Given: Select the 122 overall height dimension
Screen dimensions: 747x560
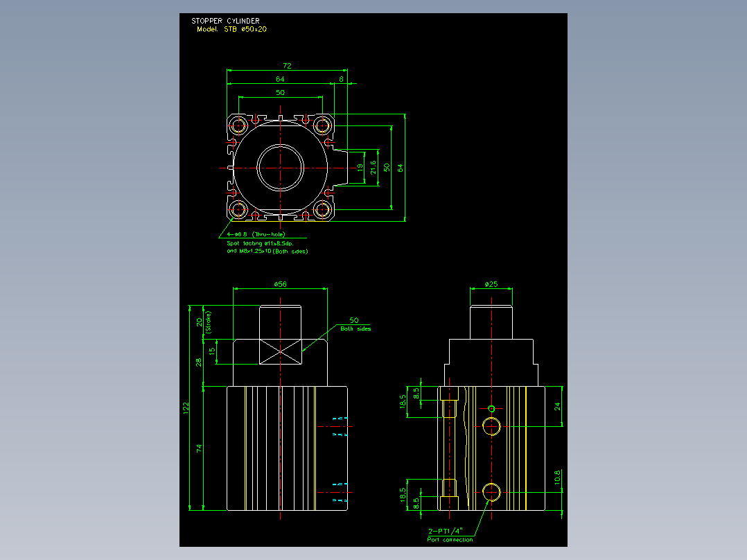Looking at the screenshot, I should (x=186, y=408).
